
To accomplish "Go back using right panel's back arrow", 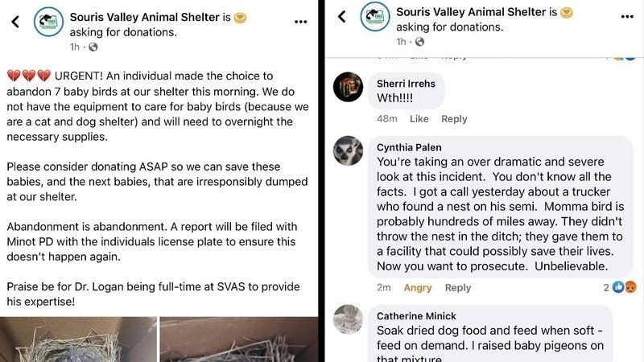I will pyautogui.click(x=341, y=16).
